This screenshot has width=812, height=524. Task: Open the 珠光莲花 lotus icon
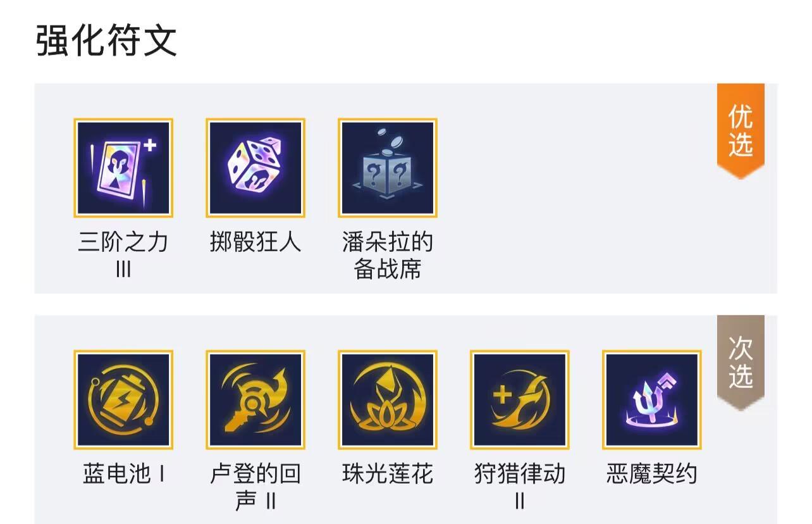tap(388, 400)
